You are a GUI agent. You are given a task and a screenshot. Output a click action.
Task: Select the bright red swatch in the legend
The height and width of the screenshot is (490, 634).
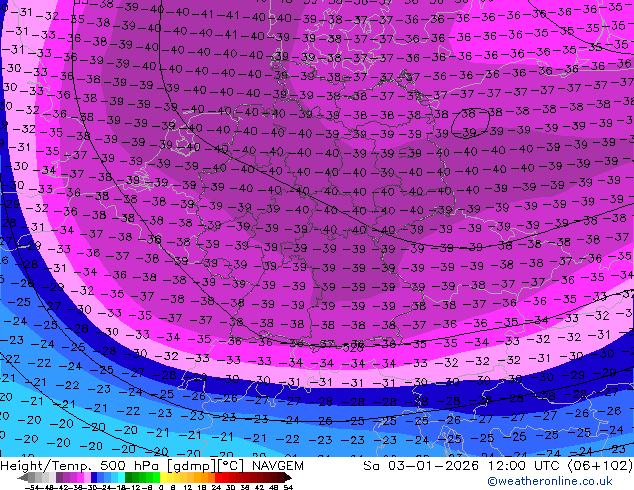[x=218, y=478]
